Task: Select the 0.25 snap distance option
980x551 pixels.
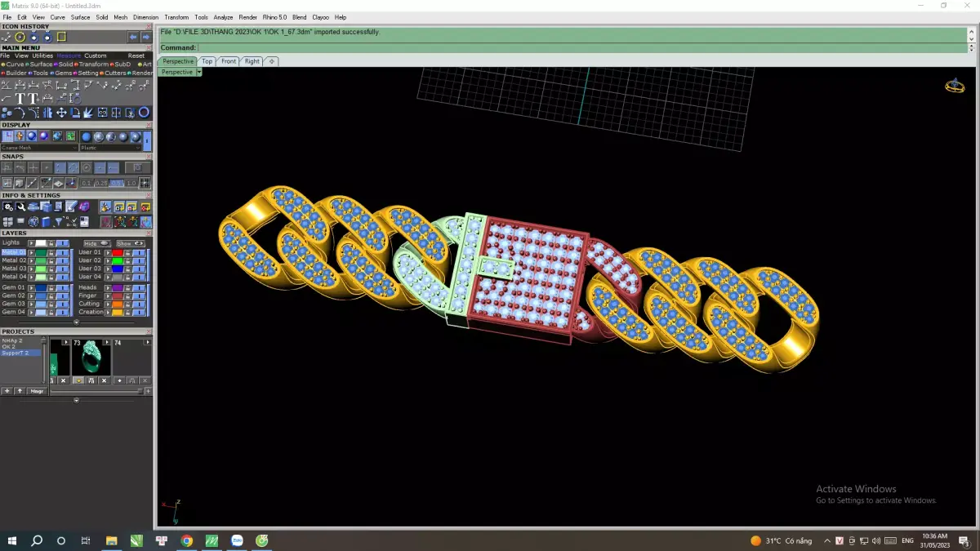Action: click(x=101, y=183)
